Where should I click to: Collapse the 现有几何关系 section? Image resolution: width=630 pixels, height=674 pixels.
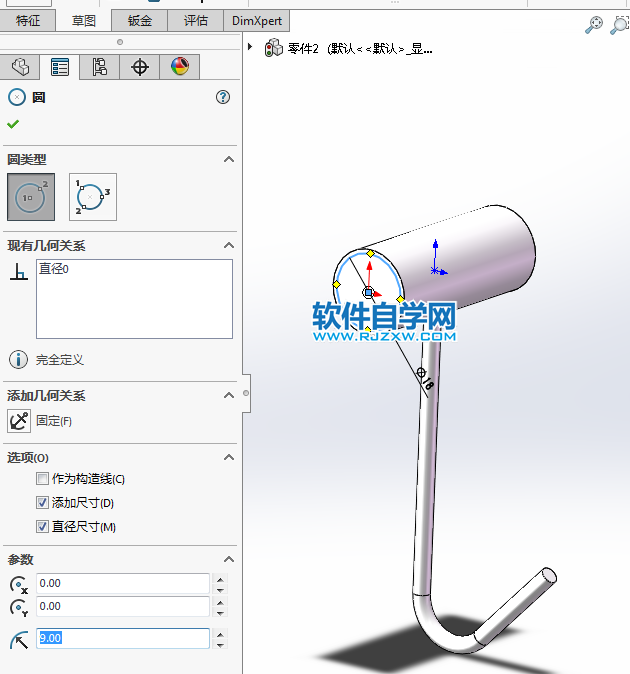point(229,245)
